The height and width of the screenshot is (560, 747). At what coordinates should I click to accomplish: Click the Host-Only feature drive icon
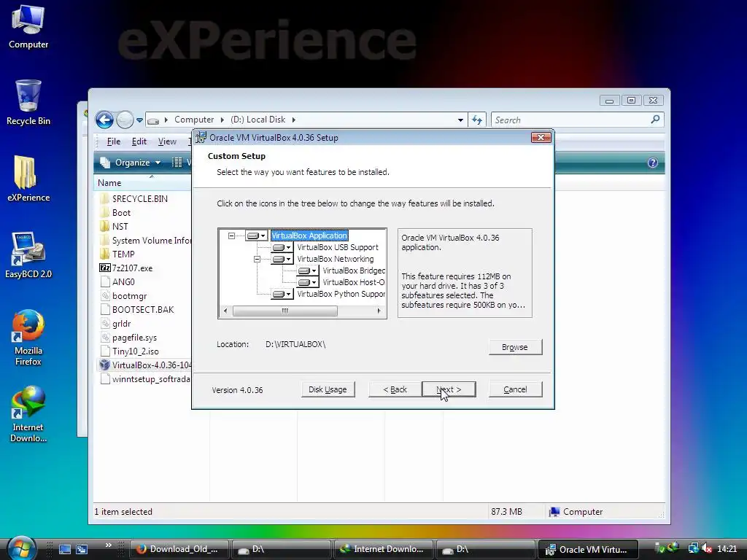[x=307, y=282]
